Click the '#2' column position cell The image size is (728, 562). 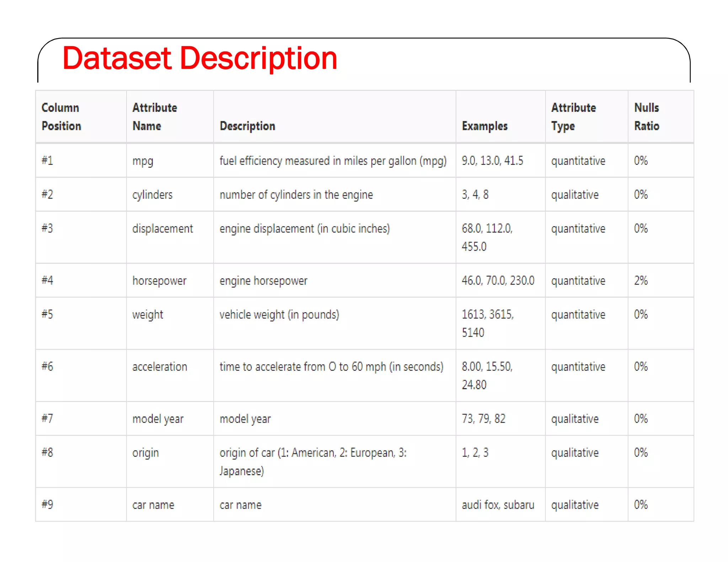pyautogui.click(x=81, y=194)
